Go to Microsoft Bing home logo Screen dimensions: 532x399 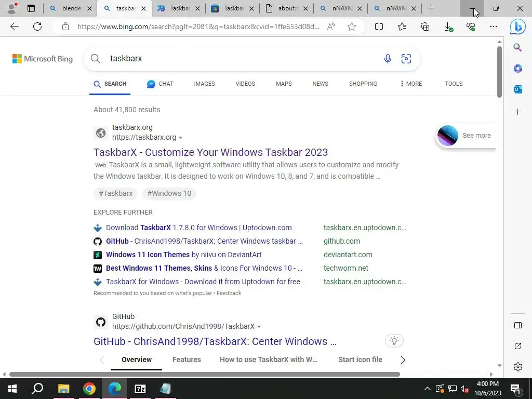click(43, 59)
